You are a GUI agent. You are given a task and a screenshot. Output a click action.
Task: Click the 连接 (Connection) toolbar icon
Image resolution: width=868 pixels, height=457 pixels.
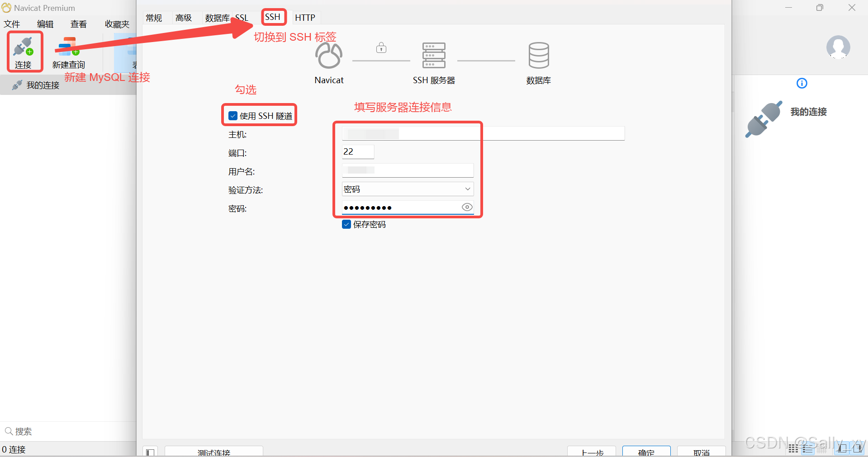click(x=23, y=52)
